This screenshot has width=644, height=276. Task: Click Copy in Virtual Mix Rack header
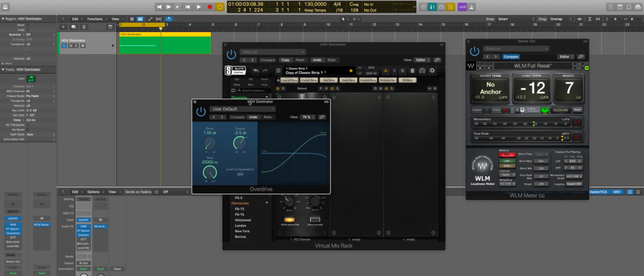(x=286, y=60)
